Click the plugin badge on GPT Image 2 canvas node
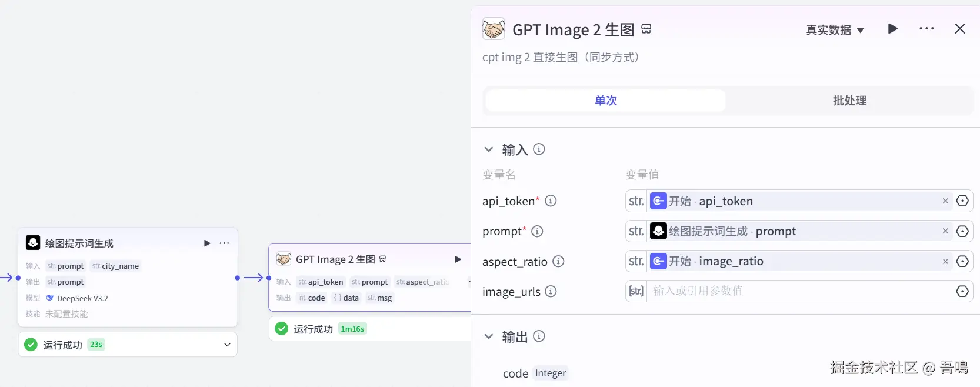 coord(383,259)
